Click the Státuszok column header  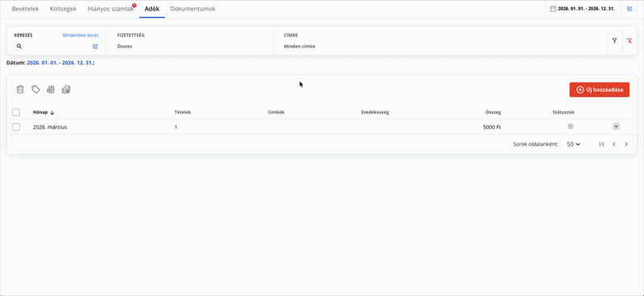(x=563, y=112)
